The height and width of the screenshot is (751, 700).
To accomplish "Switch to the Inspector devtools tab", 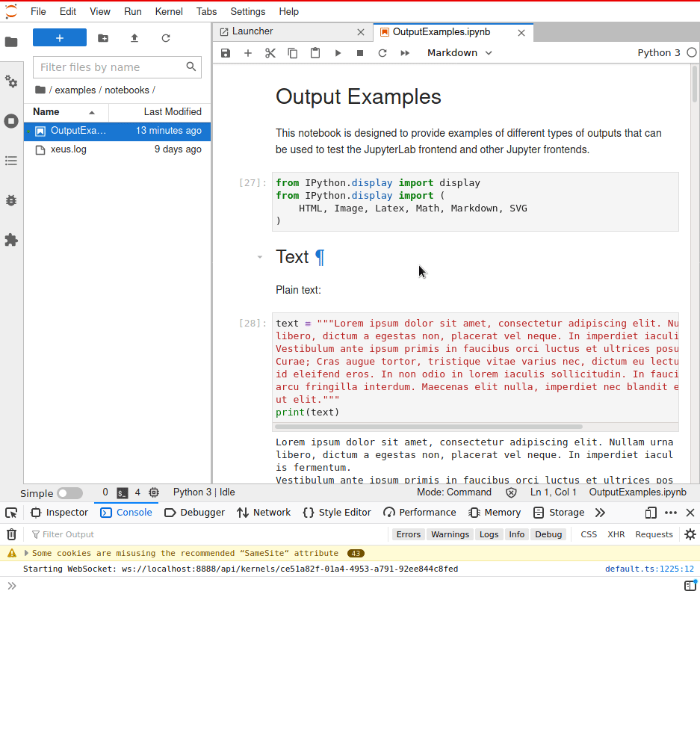I will (x=59, y=513).
